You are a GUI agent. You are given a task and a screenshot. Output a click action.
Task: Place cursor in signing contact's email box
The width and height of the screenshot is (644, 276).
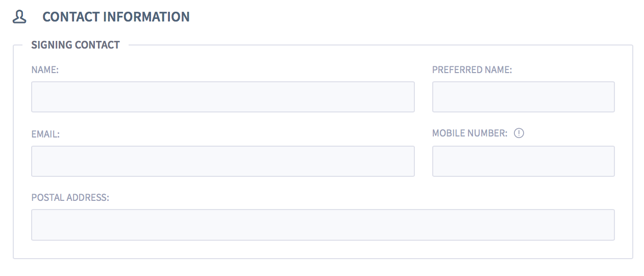223,162
